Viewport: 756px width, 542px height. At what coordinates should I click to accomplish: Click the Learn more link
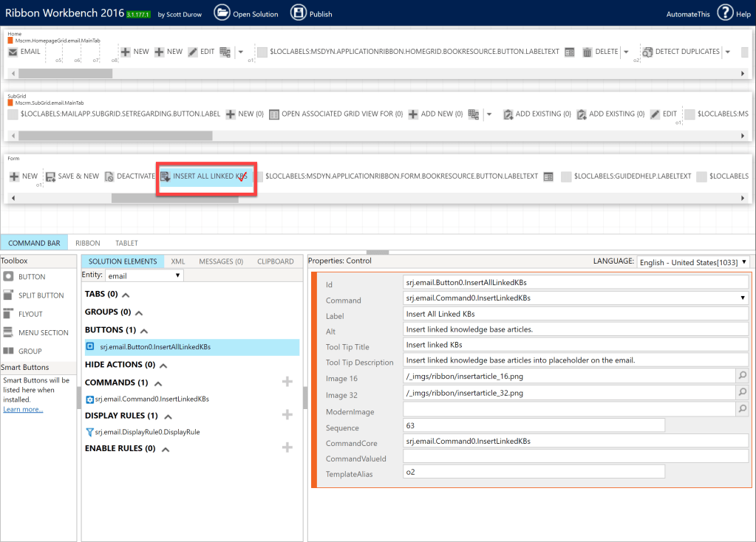[23, 409]
